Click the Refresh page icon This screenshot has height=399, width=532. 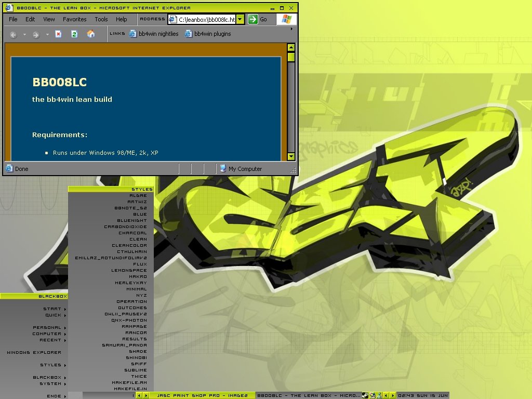click(74, 34)
